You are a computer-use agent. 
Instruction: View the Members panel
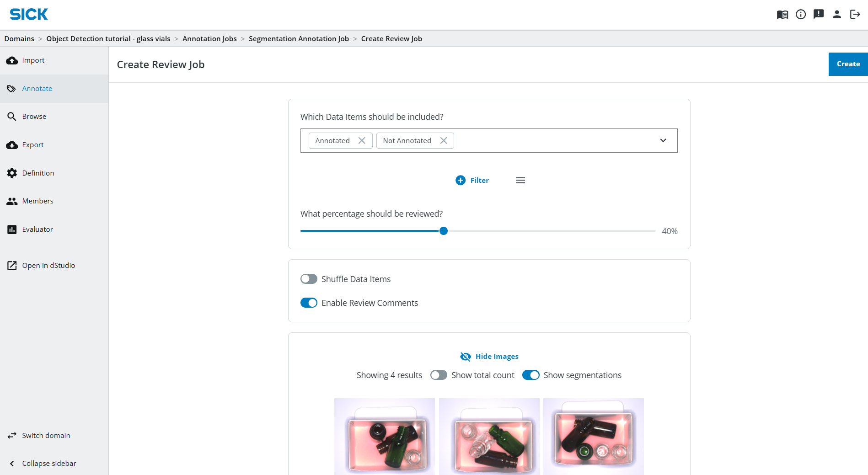pos(38,201)
